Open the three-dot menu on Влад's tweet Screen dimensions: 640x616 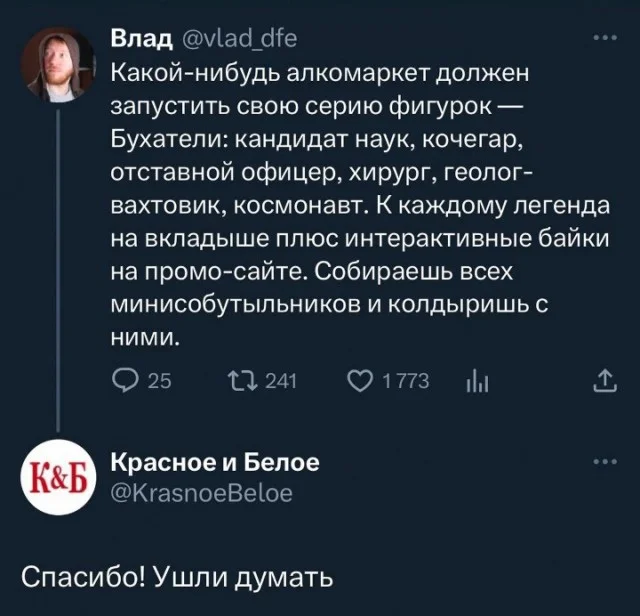pyautogui.click(x=605, y=39)
